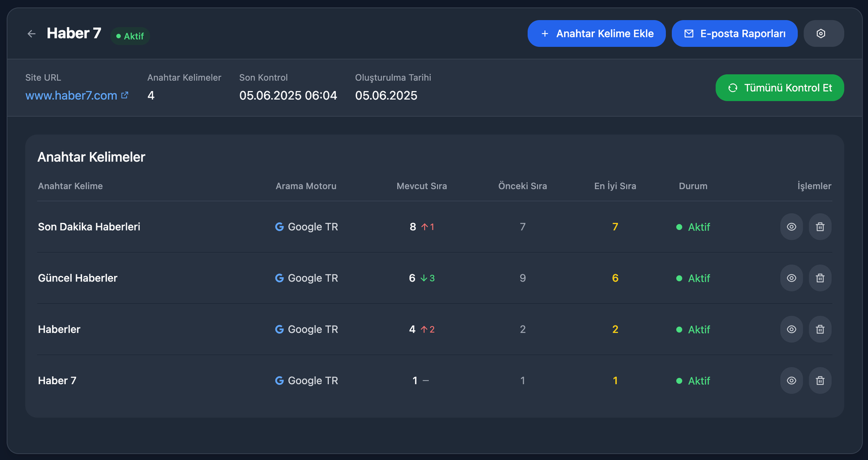Click the Arama Motoru column header

click(306, 186)
